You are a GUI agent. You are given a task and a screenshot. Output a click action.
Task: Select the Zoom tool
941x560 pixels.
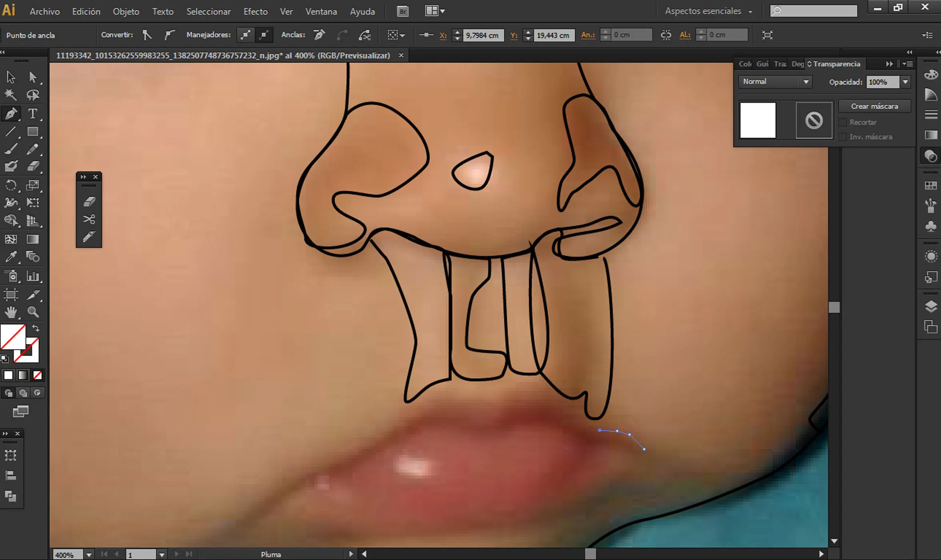[x=33, y=312]
